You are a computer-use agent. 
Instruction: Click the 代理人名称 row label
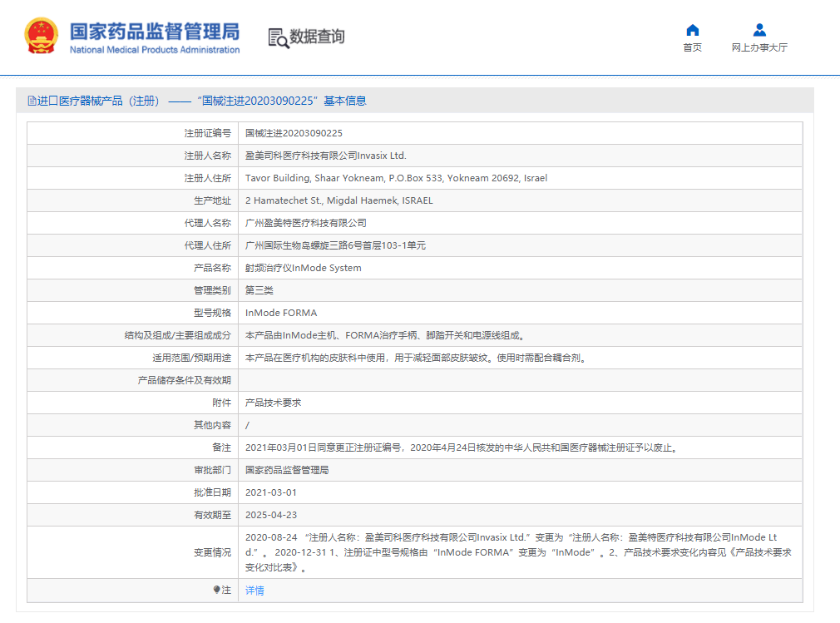(x=208, y=224)
